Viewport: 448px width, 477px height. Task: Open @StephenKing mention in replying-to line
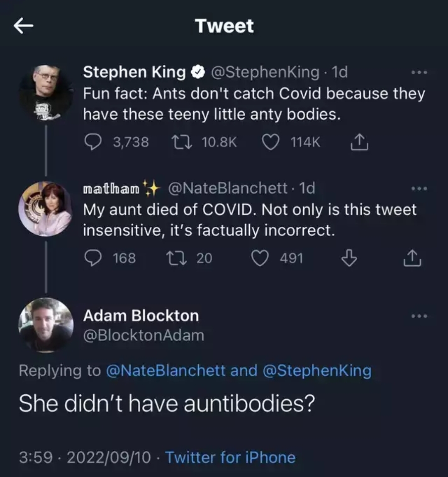pos(317,370)
